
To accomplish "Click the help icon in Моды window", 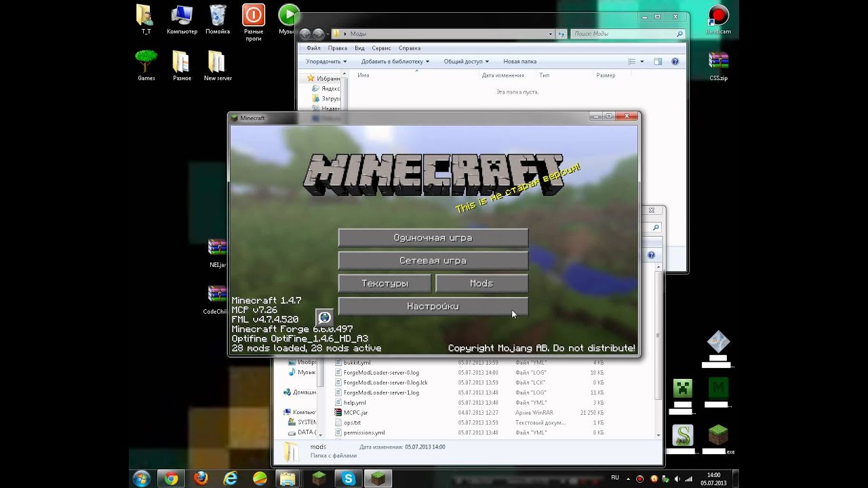I will click(675, 62).
